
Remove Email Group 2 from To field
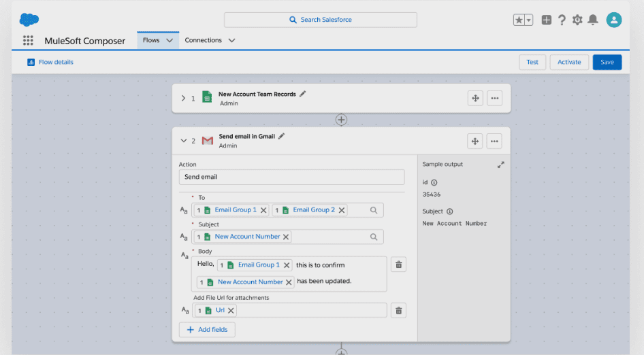click(x=342, y=210)
